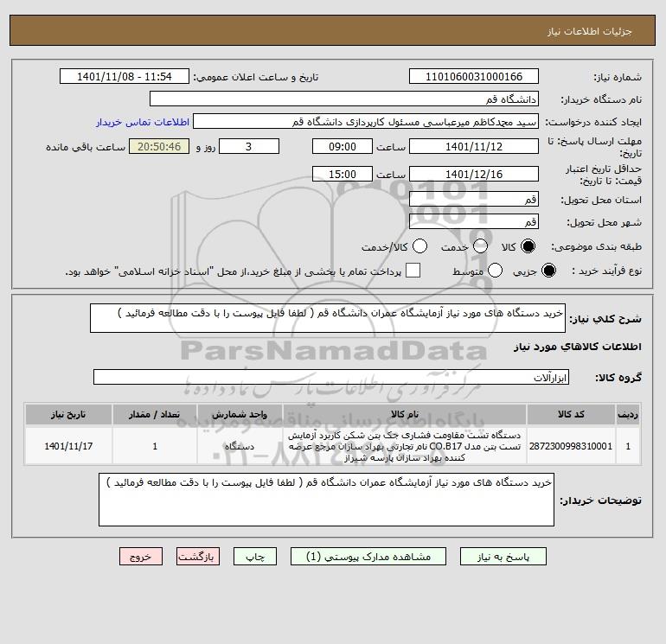The height and width of the screenshot is (644, 666).
Task: Click the نام کالا column header
Action: [405, 414]
